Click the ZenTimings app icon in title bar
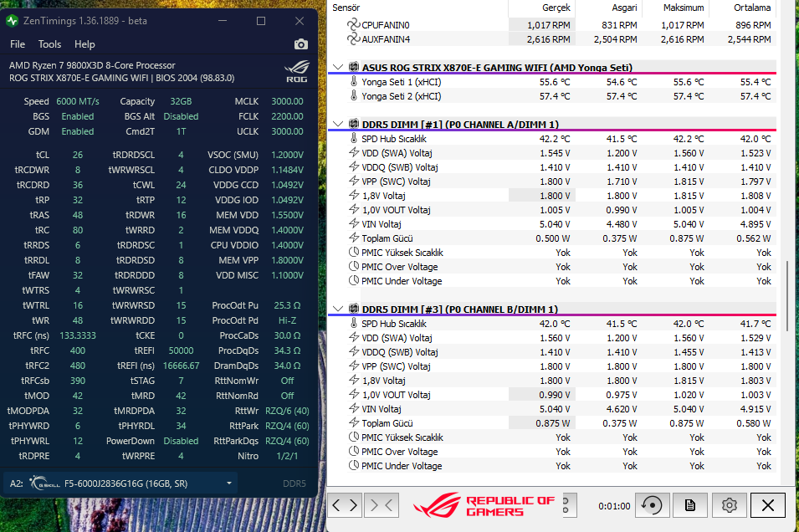 pos(13,21)
